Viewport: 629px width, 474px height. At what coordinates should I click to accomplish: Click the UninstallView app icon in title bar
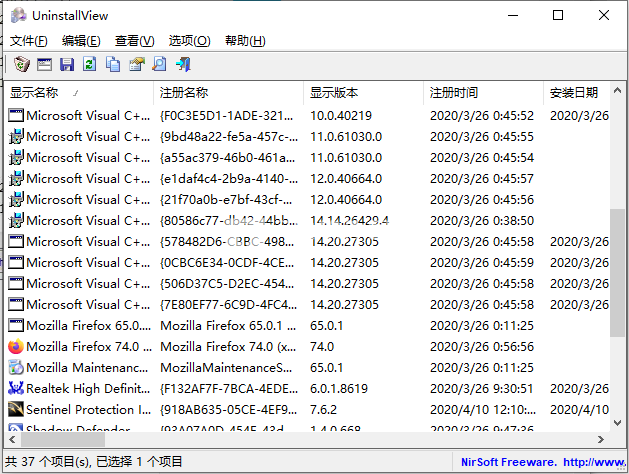pyautogui.click(x=18, y=15)
